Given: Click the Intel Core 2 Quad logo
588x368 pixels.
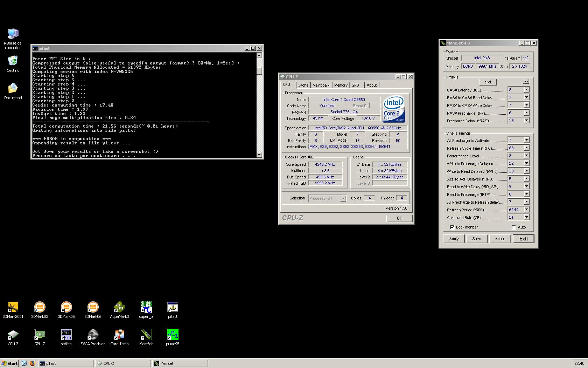Looking at the screenshot, I should pyautogui.click(x=394, y=109).
